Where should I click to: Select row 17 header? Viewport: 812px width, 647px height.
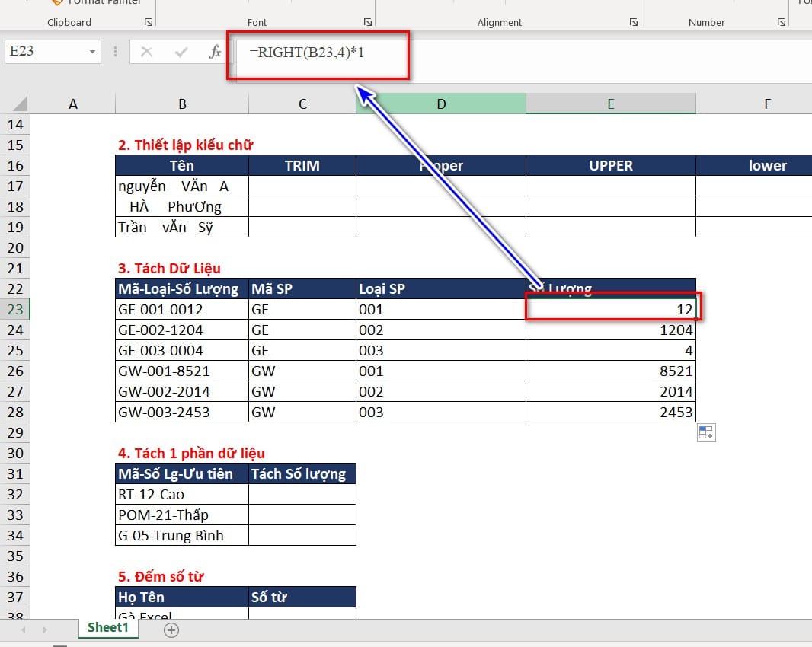point(15,186)
